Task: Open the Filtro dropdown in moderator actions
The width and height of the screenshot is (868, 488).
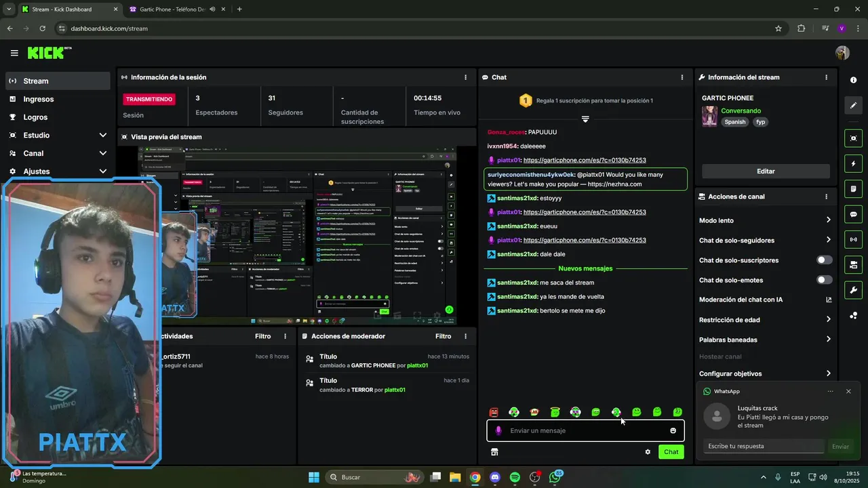Action: pyautogui.click(x=443, y=336)
